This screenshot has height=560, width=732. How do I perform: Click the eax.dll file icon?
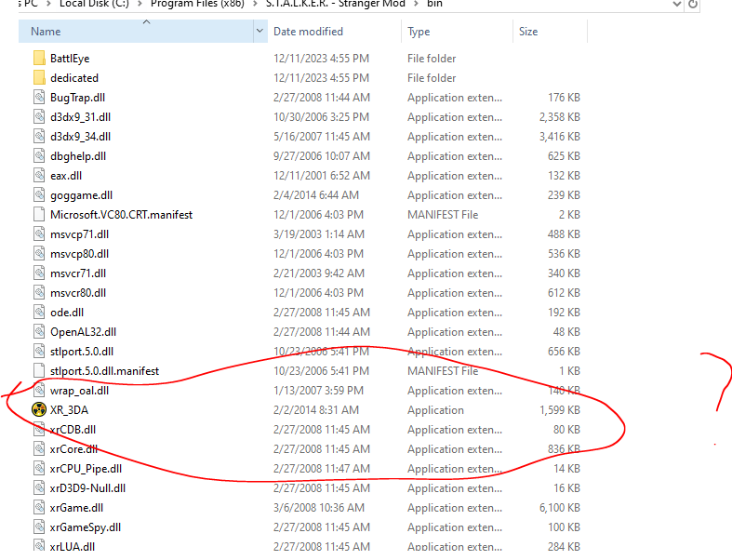click(40, 176)
